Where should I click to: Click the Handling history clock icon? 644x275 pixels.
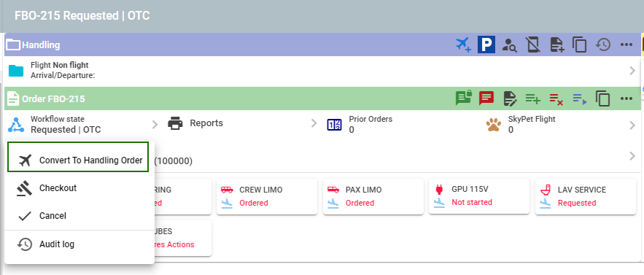pos(603,44)
